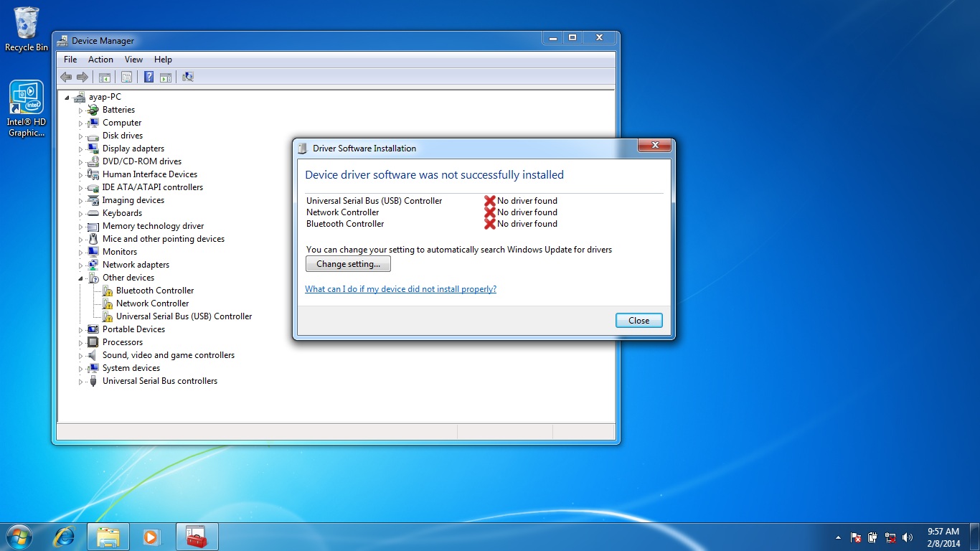980x551 pixels.
Task: Expand the Network adapters tree node
Action: click(81, 265)
